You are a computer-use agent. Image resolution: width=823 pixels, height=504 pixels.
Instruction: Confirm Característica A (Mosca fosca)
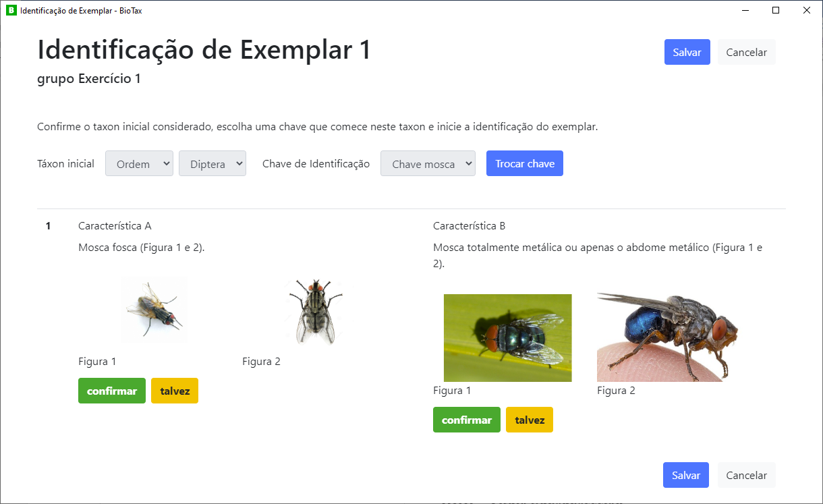[x=112, y=391]
